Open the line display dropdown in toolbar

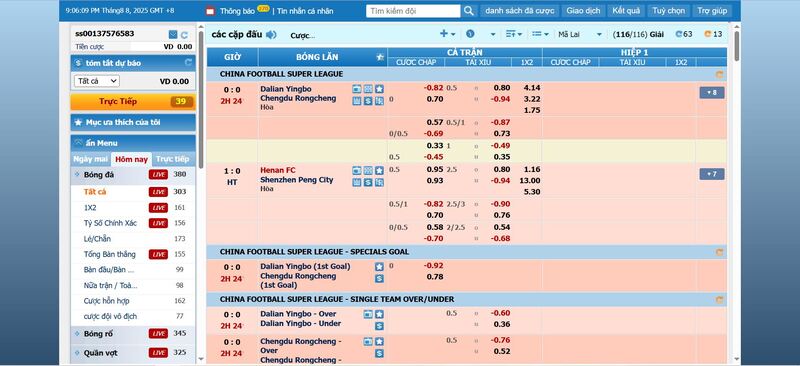540,34
